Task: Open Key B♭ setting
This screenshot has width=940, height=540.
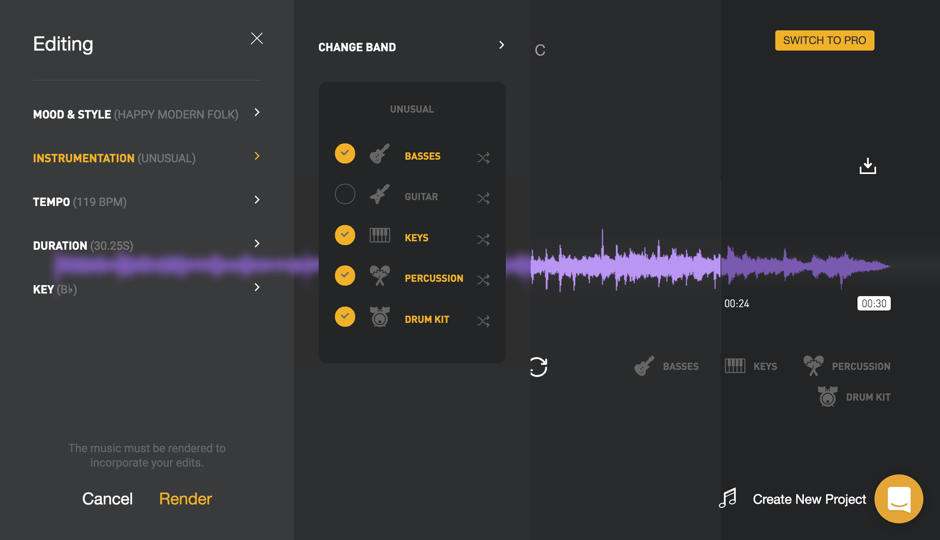Action: click(x=147, y=289)
